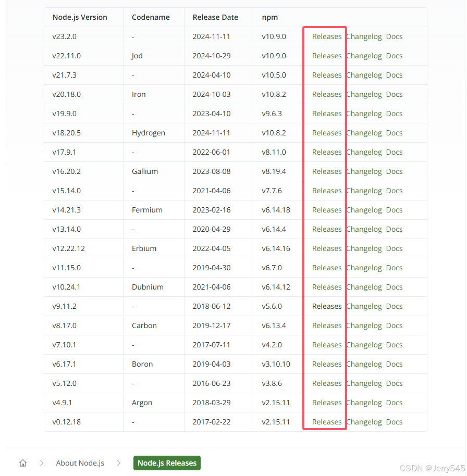Open Docs for v7.10.1
The width and height of the screenshot is (467, 476).
(394, 345)
